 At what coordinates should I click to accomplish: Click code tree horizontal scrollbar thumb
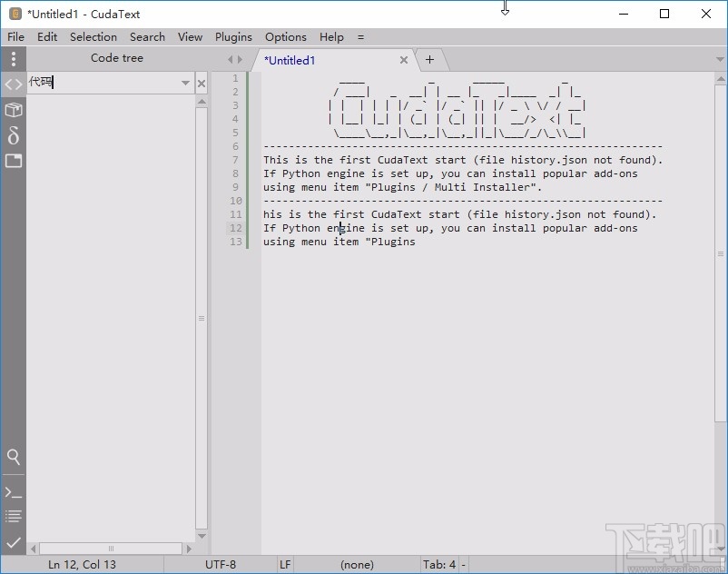[111, 549]
